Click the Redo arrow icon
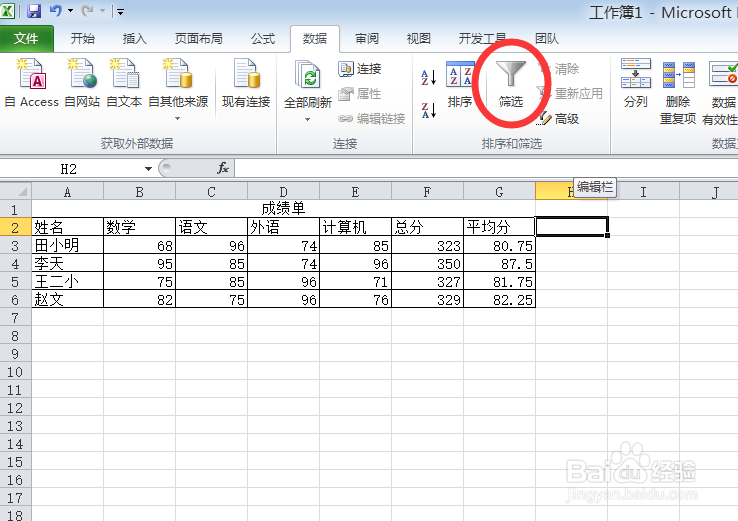The width and height of the screenshot is (738, 521). point(87,10)
